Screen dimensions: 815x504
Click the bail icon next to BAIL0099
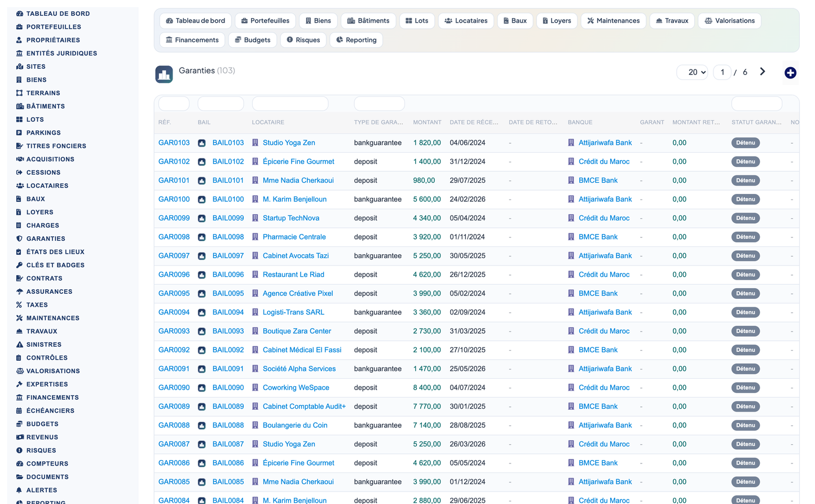tap(201, 218)
